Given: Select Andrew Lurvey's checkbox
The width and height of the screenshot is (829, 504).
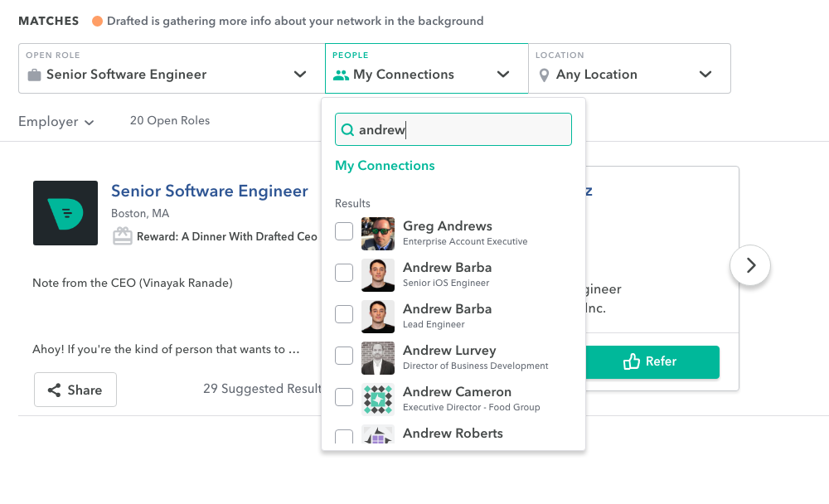Looking at the screenshot, I should click(x=344, y=356).
